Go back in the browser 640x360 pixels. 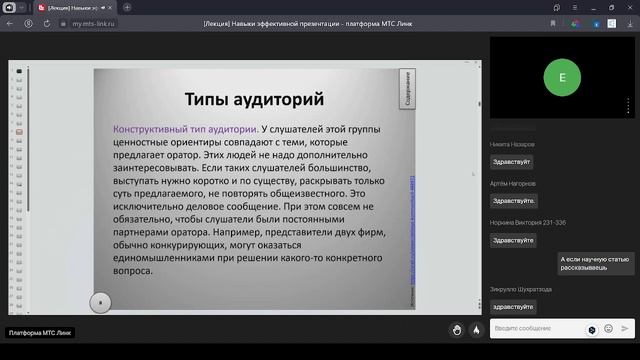[10, 24]
